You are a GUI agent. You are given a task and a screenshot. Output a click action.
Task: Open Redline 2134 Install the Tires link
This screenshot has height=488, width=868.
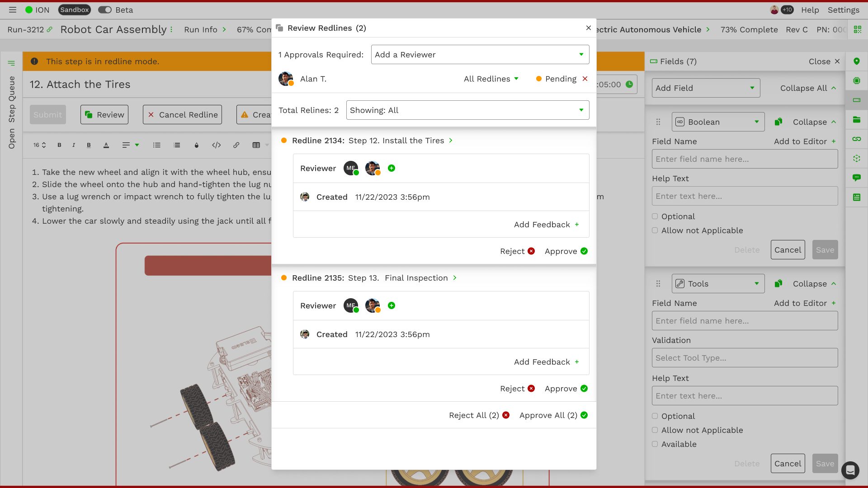(x=400, y=141)
